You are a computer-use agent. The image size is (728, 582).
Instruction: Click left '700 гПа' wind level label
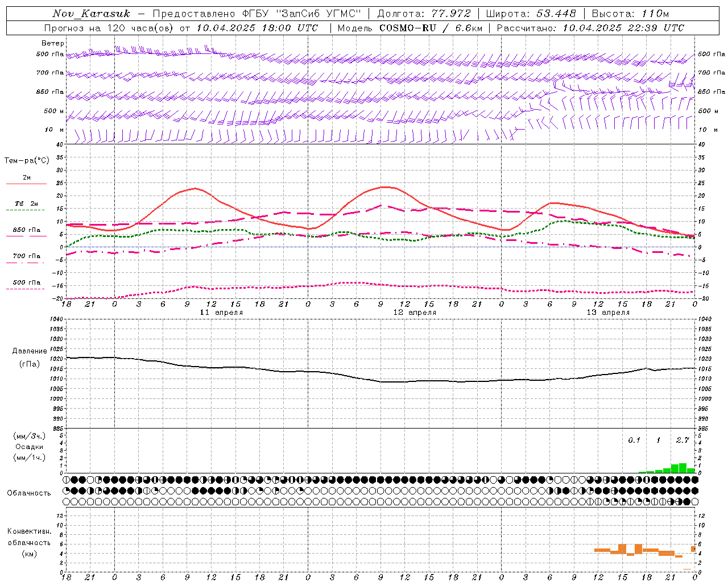pyautogui.click(x=50, y=73)
